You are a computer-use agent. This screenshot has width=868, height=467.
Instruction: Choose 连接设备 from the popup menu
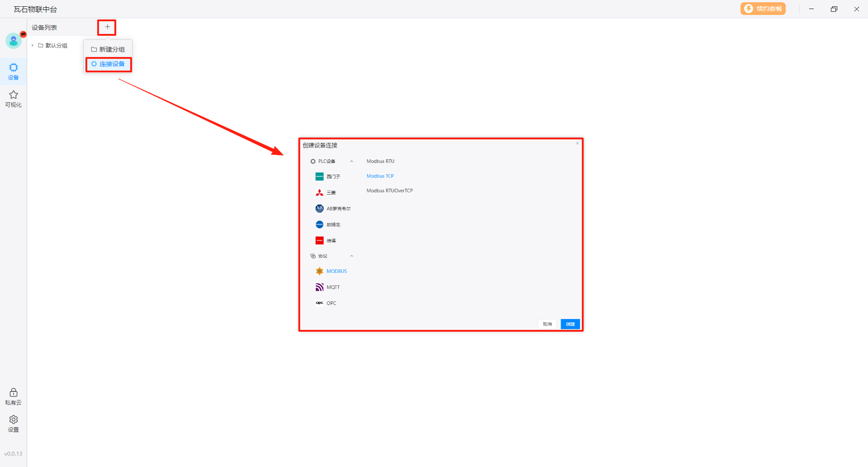point(108,64)
